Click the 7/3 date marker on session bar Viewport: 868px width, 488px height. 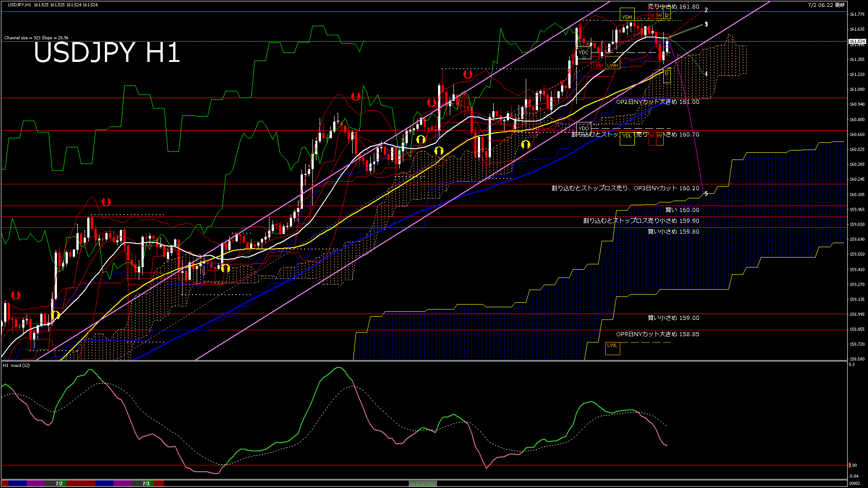(x=146, y=483)
